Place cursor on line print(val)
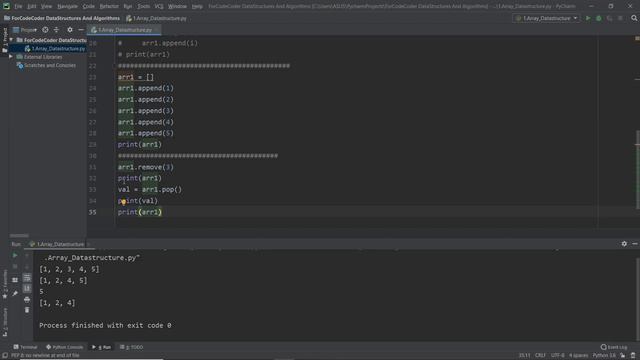Image resolution: width=640 pixels, height=360 pixels. [x=138, y=201]
